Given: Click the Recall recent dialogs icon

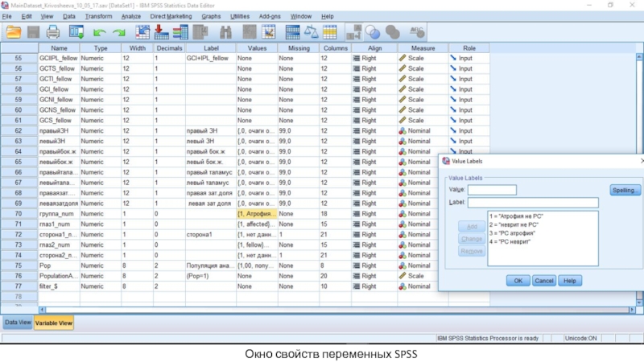Looking at the screenshot, I should pyautogui.click(x=77, y=33).
